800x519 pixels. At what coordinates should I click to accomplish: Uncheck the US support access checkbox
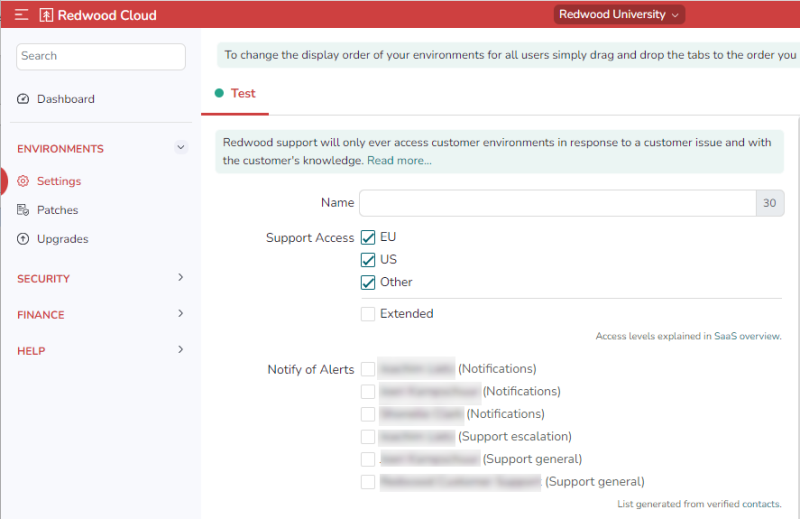[368, 260]
